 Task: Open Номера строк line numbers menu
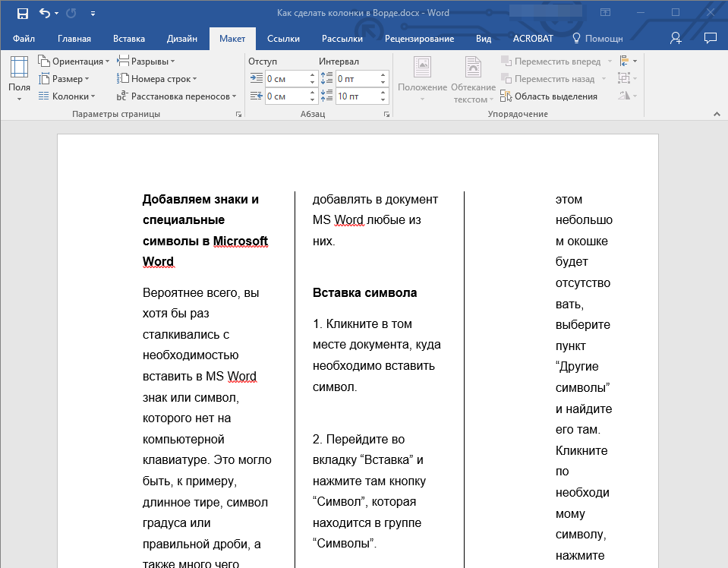click(159, 79)
